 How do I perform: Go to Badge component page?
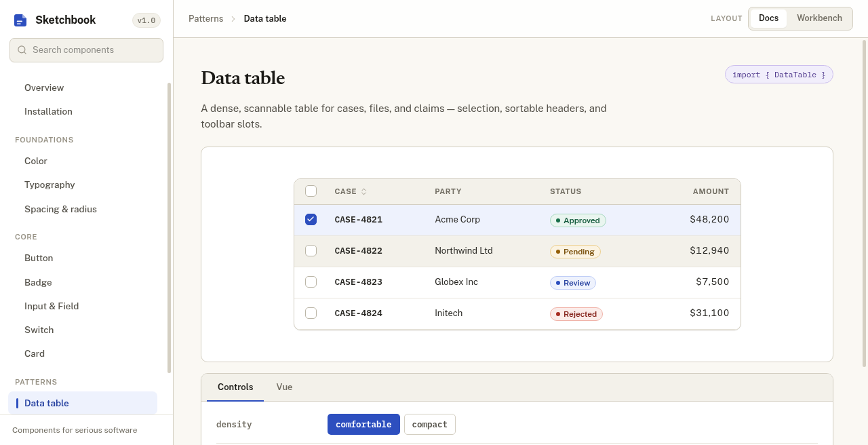pyautogui.click(x=83, y=283)
